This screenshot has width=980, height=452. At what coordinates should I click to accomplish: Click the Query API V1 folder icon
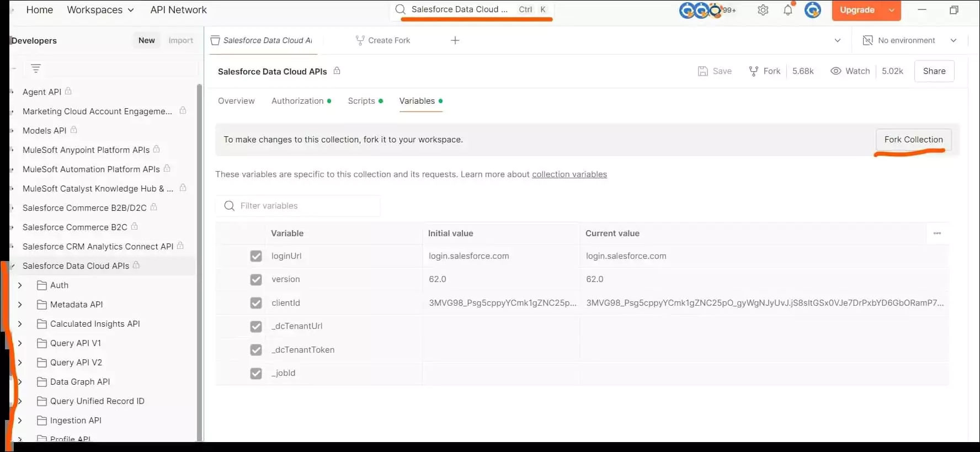(41, 343)
